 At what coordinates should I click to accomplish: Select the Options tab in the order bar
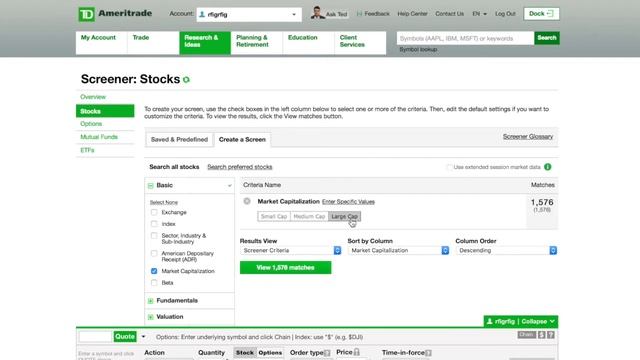[270, 353]
